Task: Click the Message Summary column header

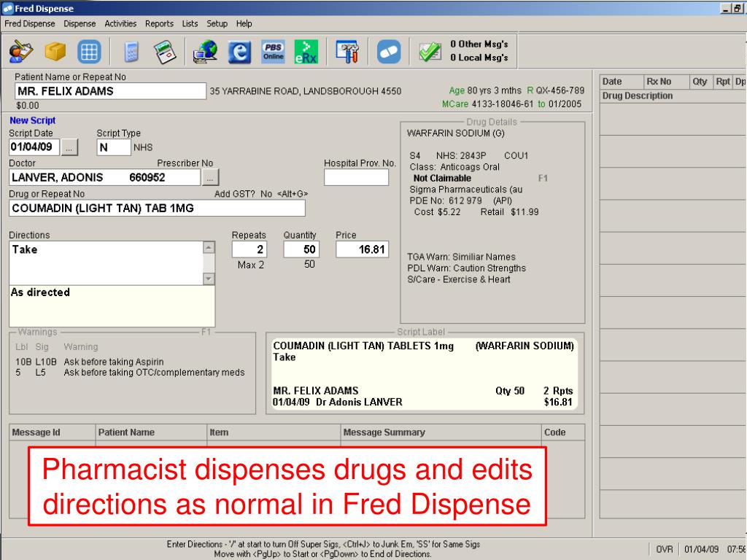Action: [x=441, y=432]
